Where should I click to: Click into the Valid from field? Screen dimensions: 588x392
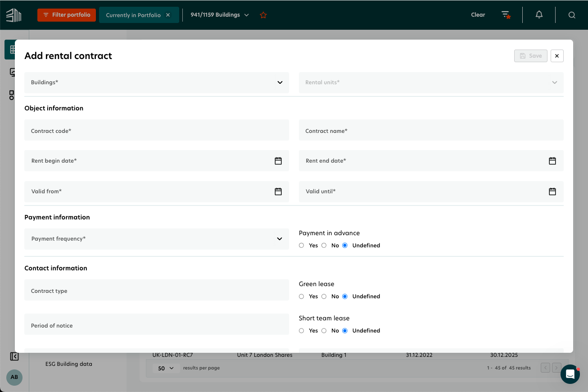click(x=157, y=191)
